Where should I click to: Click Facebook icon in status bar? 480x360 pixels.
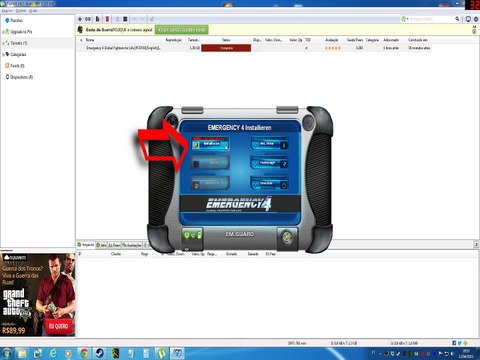point(454,343)
